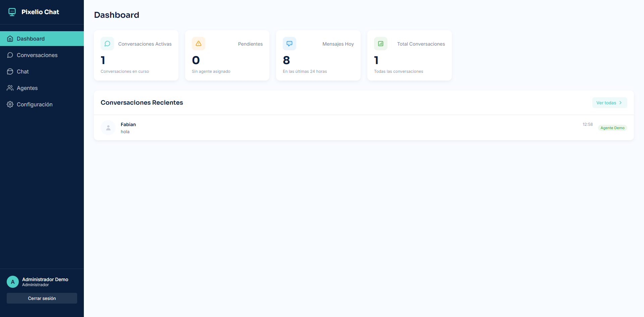Click Fabian's avatar placeholder icon
This screenshot has height=317, width=644.
tap(108, 128)
